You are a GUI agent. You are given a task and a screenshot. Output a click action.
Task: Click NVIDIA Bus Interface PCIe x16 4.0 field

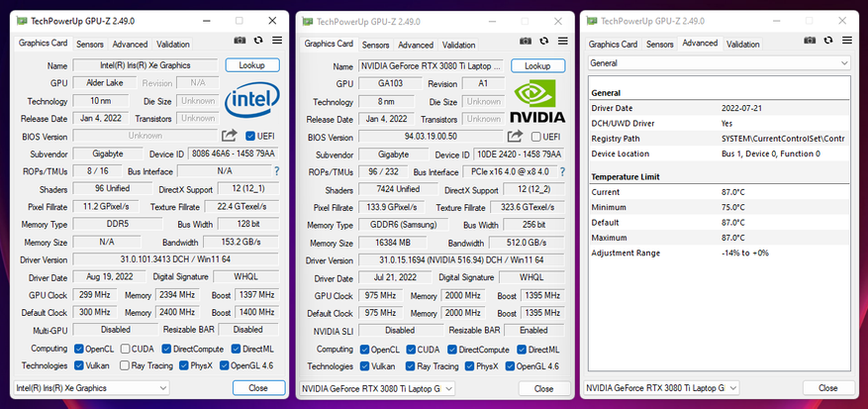510,171
